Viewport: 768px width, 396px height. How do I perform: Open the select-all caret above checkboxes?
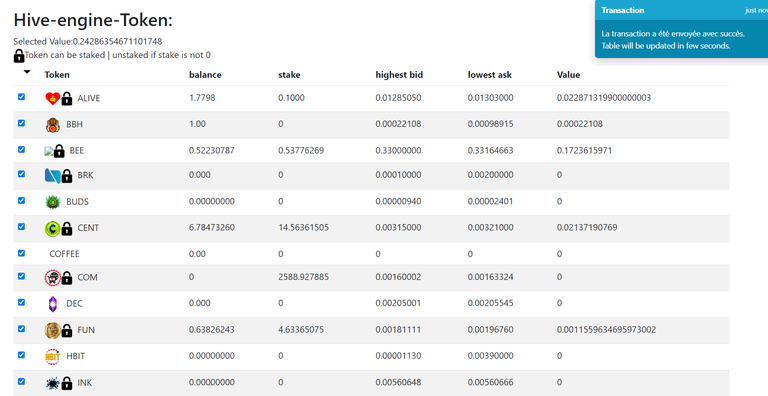point(27,72)
